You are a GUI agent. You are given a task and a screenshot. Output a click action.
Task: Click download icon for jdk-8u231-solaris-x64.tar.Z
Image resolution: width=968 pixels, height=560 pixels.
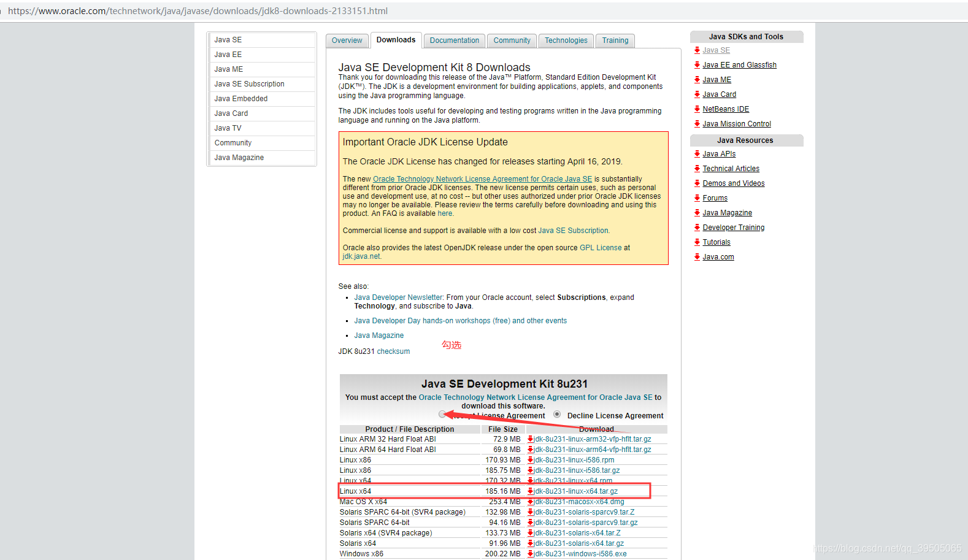531,533
